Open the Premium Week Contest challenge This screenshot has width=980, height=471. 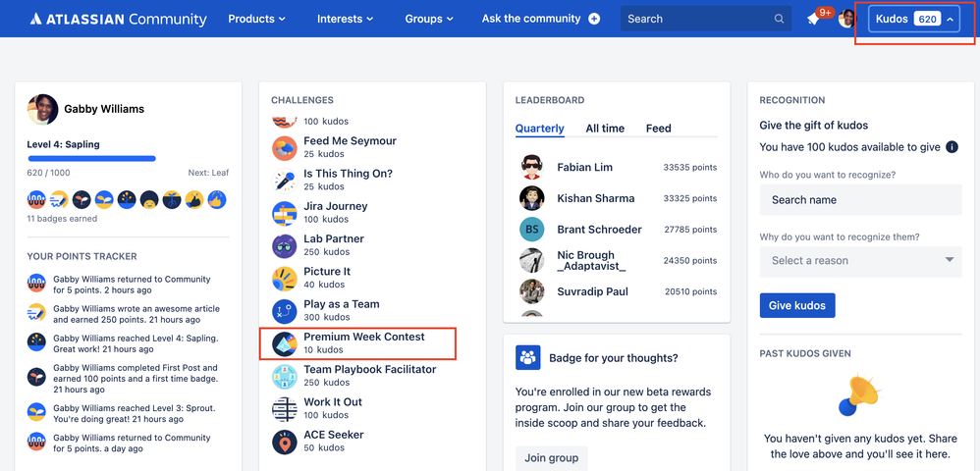point(363,337)
